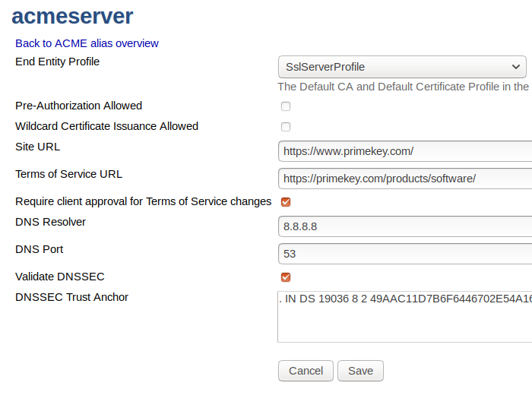Tick the Wildcard Certificate Issuance Allowed checkbox
This screenshot has width=532, height=408.
[286, 127]
